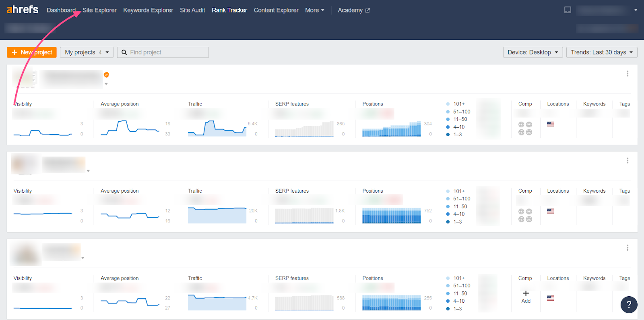Click second project's Locations column header
This screenshot has width=644, height=320.
pos(558,191)
